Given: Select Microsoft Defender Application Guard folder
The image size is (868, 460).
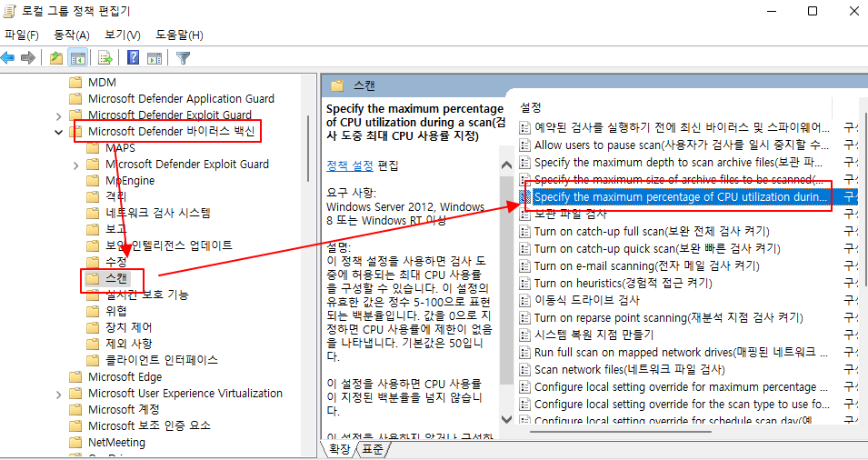Looking at the screenshot, I should click(172, 98).
